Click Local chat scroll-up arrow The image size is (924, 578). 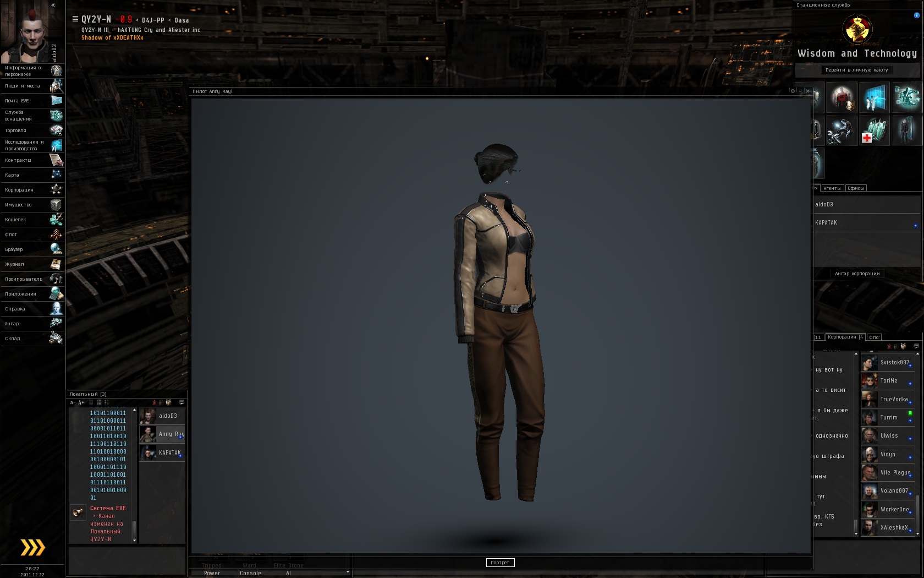coord(134,410)
